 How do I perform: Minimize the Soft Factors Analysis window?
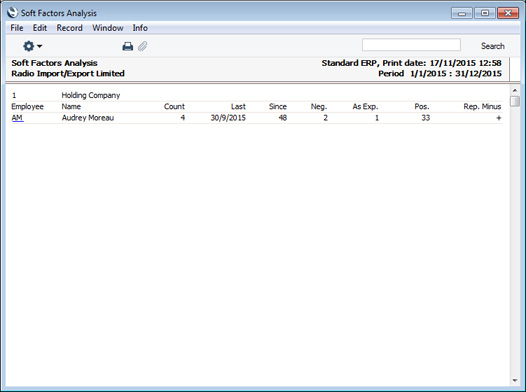coord(462,13)
